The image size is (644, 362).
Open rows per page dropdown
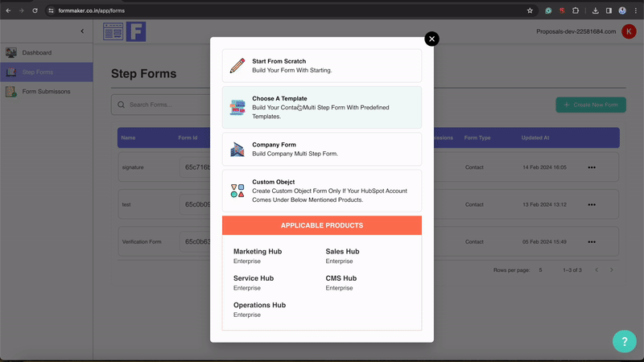click(540, 270)
